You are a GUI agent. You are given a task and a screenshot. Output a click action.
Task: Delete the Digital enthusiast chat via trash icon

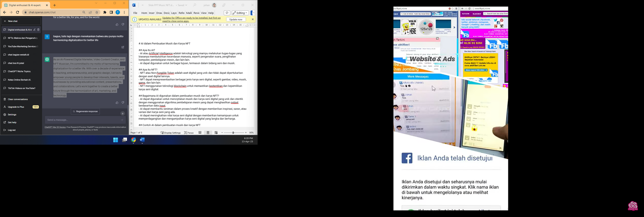point(38,30)
